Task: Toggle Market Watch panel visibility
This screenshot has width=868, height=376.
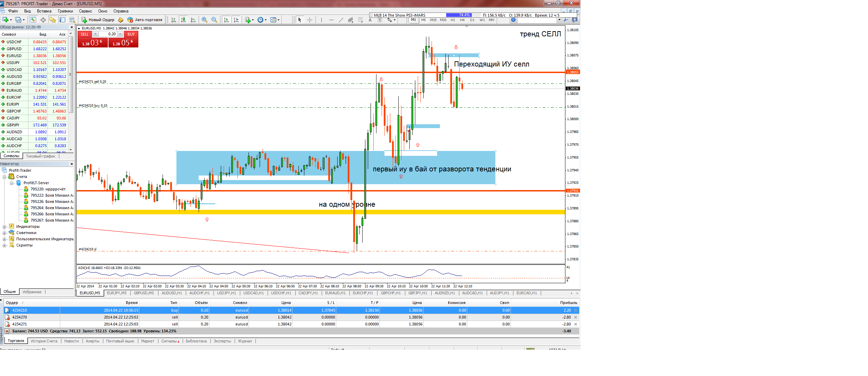Action: coord(33,20)
